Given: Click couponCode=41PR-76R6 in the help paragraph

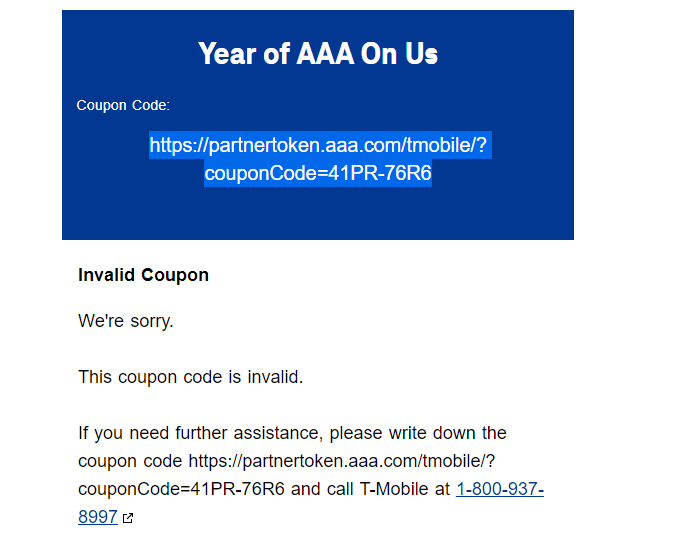Looking at the screenshot, I should pos(181,489).
